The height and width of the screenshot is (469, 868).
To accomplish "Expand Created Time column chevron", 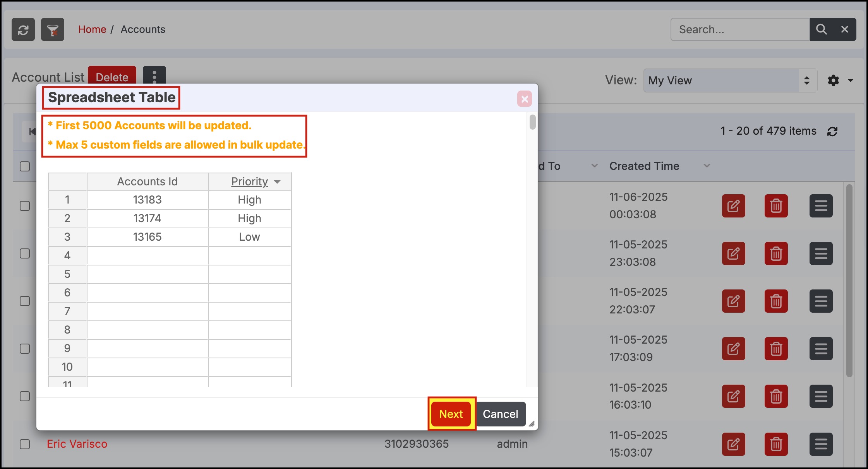I will pyautogui.click(x=707, y=166).
